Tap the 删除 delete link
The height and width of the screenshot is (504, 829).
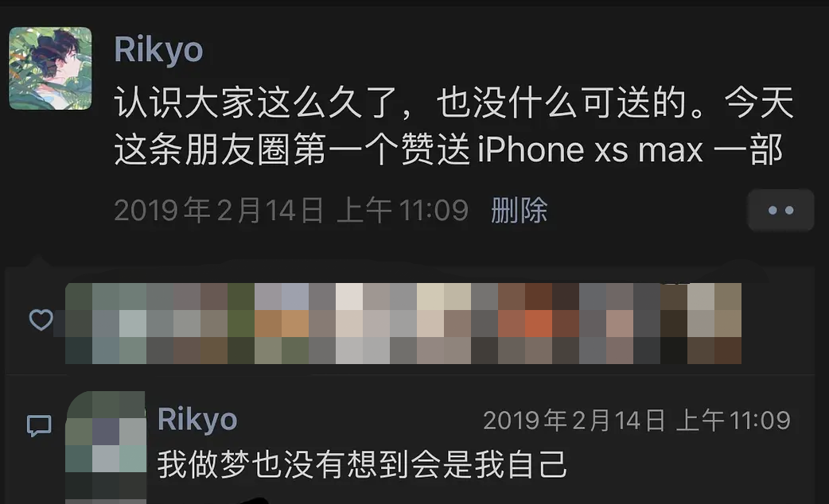click(519, 210)
